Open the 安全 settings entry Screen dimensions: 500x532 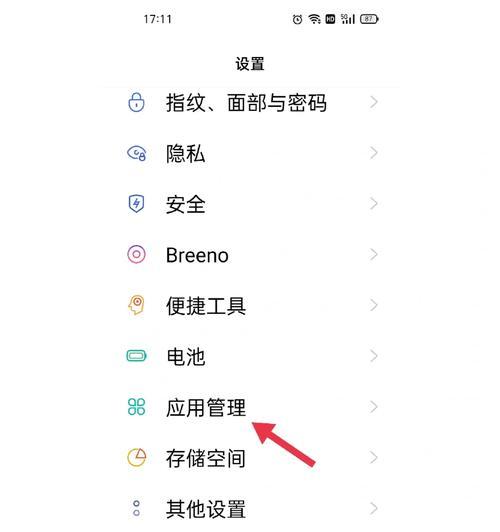250,204
